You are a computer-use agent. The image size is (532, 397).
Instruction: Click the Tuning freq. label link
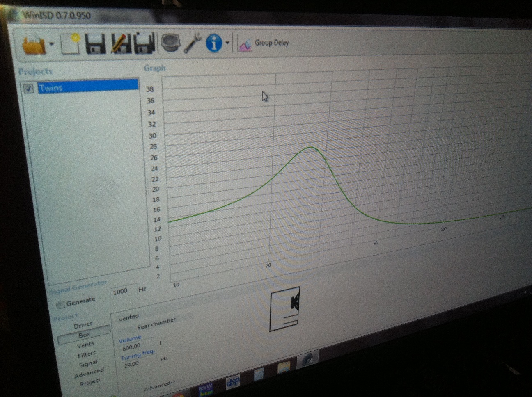point(138,355)
